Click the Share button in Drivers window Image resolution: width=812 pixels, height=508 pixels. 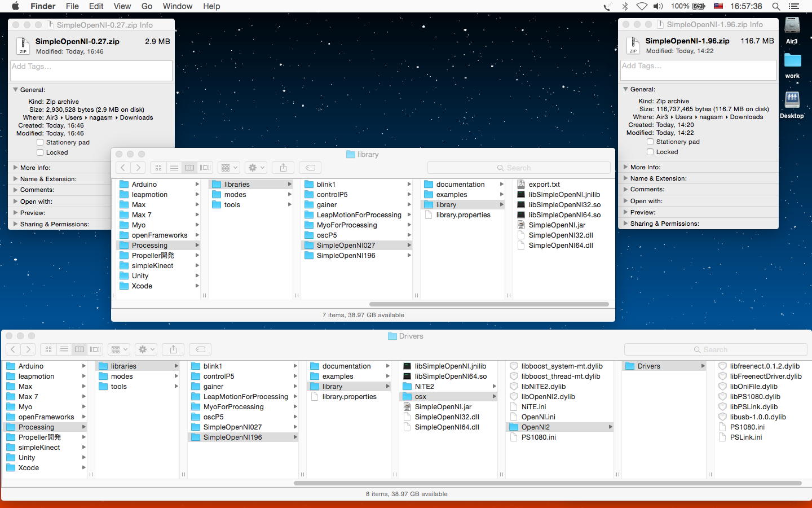pyautogui.click(x=174, y=349)
